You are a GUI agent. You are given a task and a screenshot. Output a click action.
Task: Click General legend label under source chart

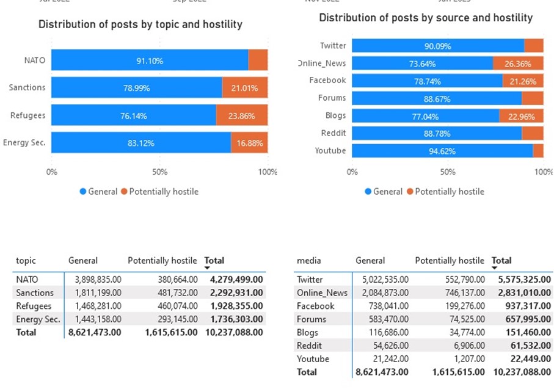tap(388, 191)
